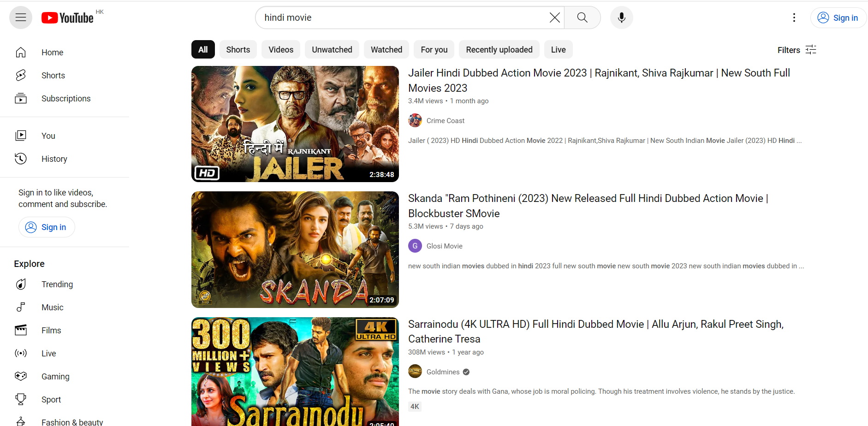Select the Shorts filter chip

pyautogui.click(x=238, y=50)
